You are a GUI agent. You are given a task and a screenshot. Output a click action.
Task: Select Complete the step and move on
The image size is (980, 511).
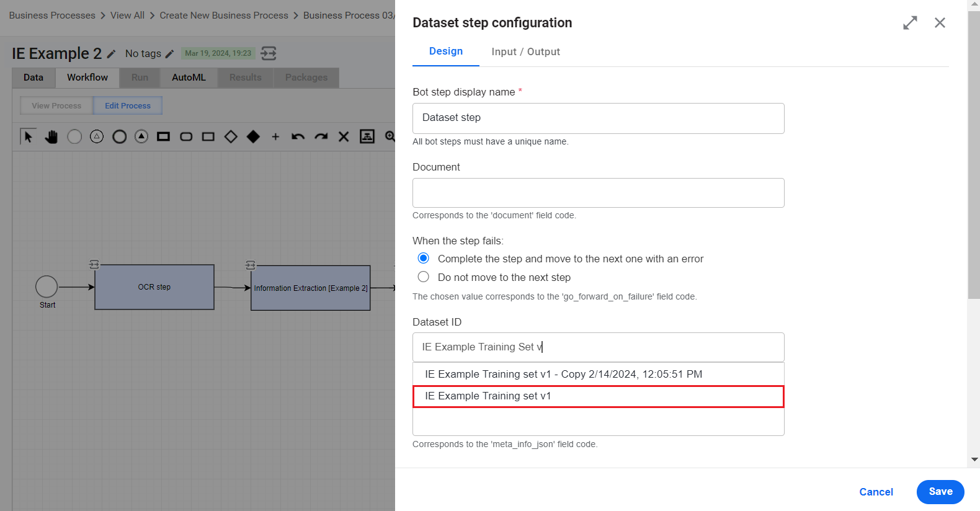tap(424, 258)
